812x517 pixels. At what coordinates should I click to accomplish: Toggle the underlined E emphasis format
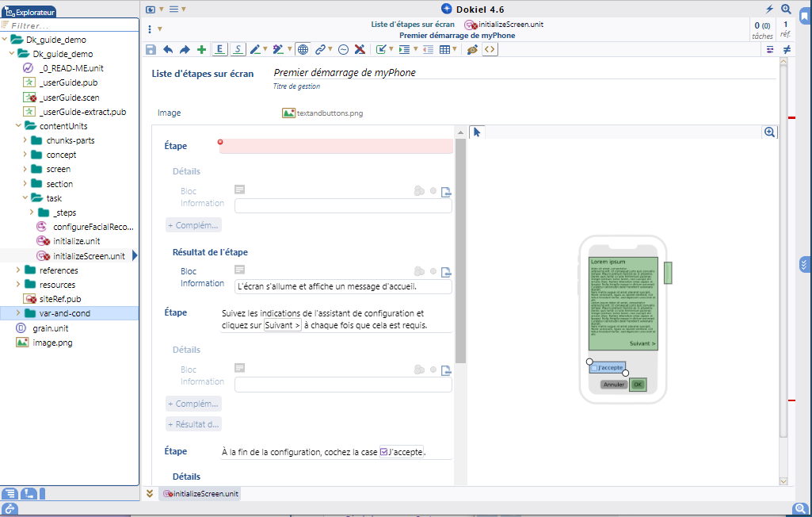pyautogui.click(x=219, y=49)
